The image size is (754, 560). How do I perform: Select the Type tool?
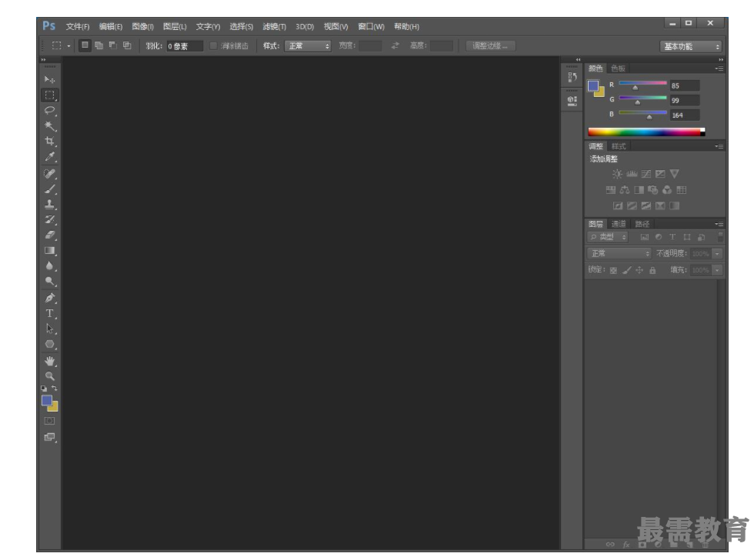pos(49,313)
